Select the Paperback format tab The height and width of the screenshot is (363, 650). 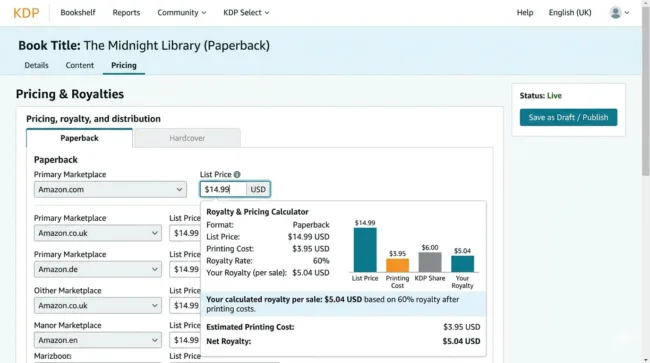point(79,138)
